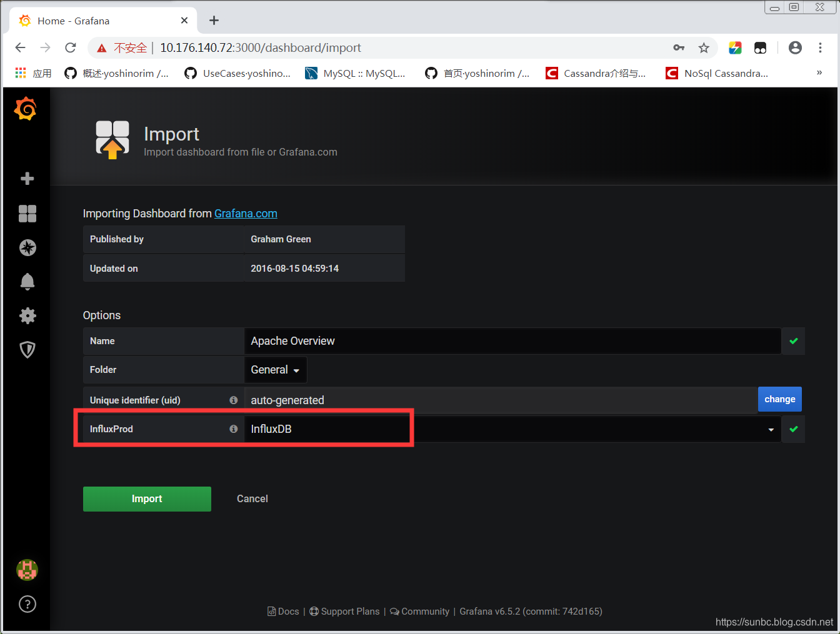Image resolution: width=840 pixels, height=634 pixels.
Task: Open the UseCases·yoshino bookmark
Action: [x=238, y=73]
